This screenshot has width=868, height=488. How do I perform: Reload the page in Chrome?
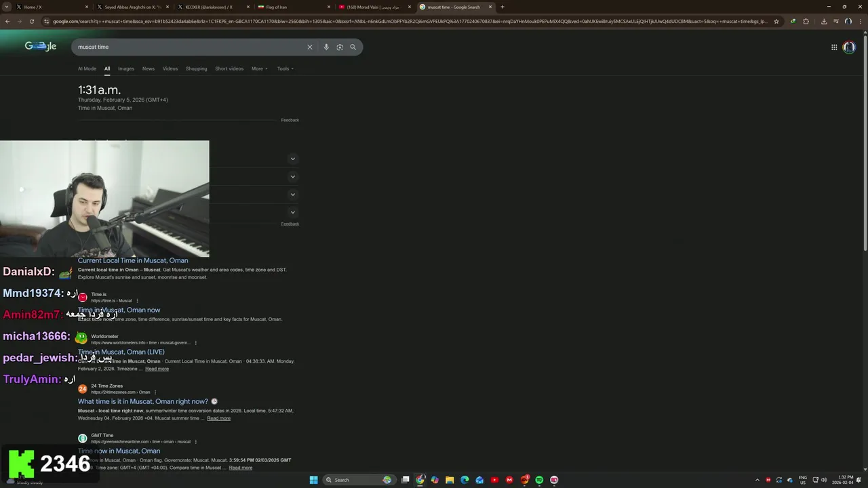(x=31, y=21)
